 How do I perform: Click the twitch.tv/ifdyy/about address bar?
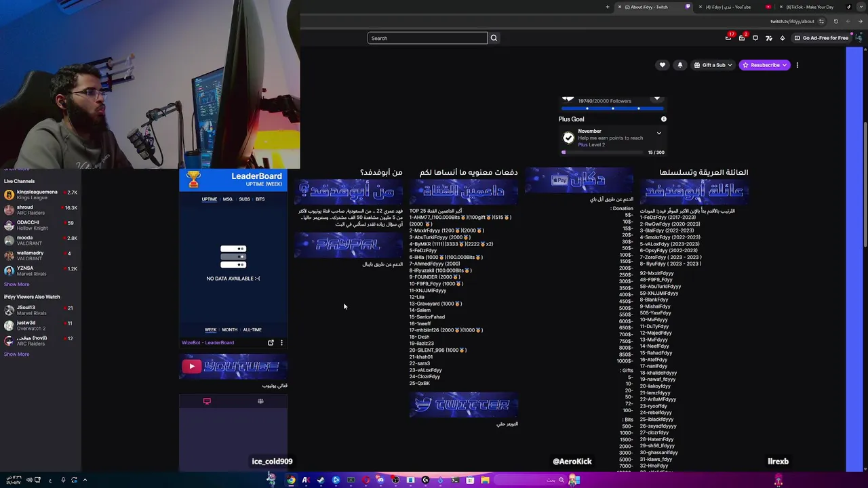pyautogui.click(x=792, y=21)
